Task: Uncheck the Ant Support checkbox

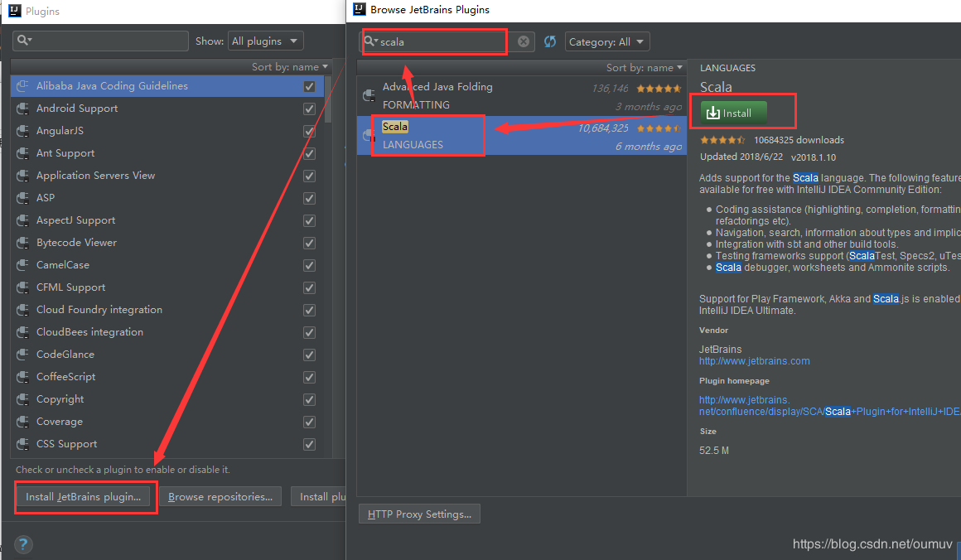Action: pyautogui.click(x=310, y=154)
